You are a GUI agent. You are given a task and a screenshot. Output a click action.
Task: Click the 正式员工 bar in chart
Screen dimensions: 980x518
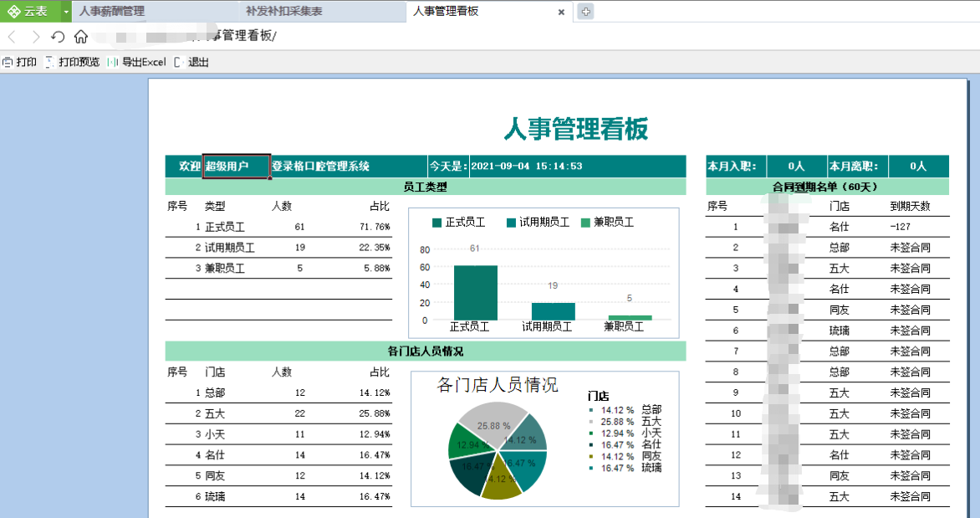[476, 293]
